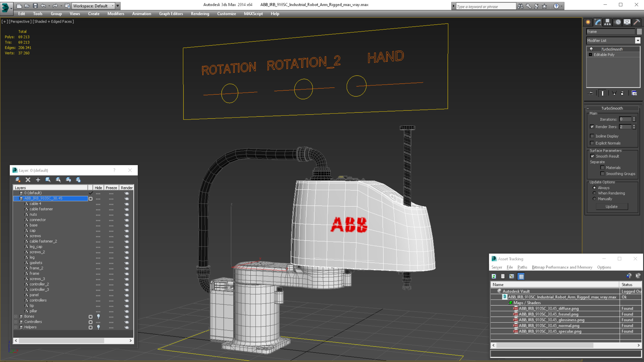The height and width of the screenshot is (362, 644).
Task: Open Paths menu in Asset Tracking
Action: coord(522,267)
